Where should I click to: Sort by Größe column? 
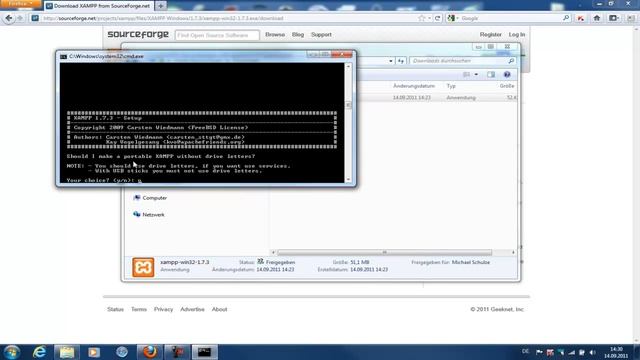pyautogui.click(x=507, y=86)
